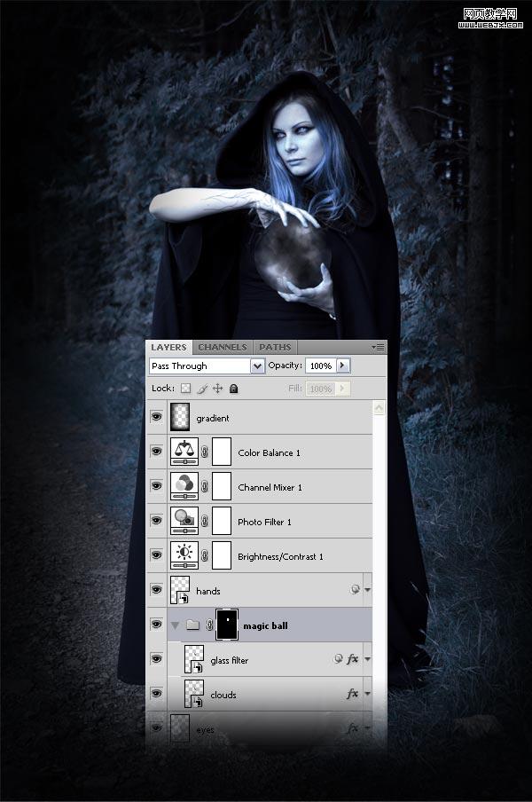Select the Channel Mixer 1 layer name

click(x=270, y=487)
